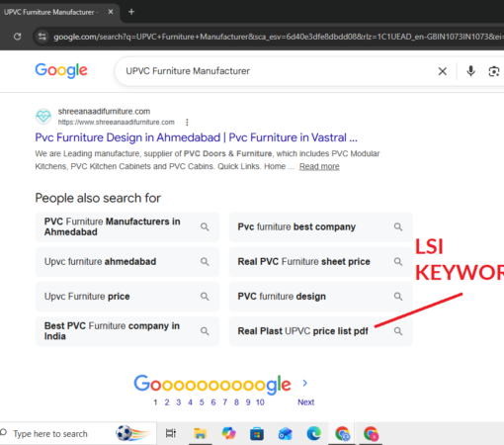
Task: Close the UPVC Furniture Manufacturer tab
Action: pyautogui.click(x=111, y=12)
